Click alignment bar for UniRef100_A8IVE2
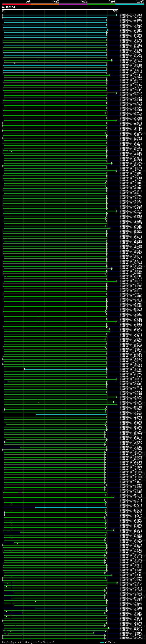 60,15
